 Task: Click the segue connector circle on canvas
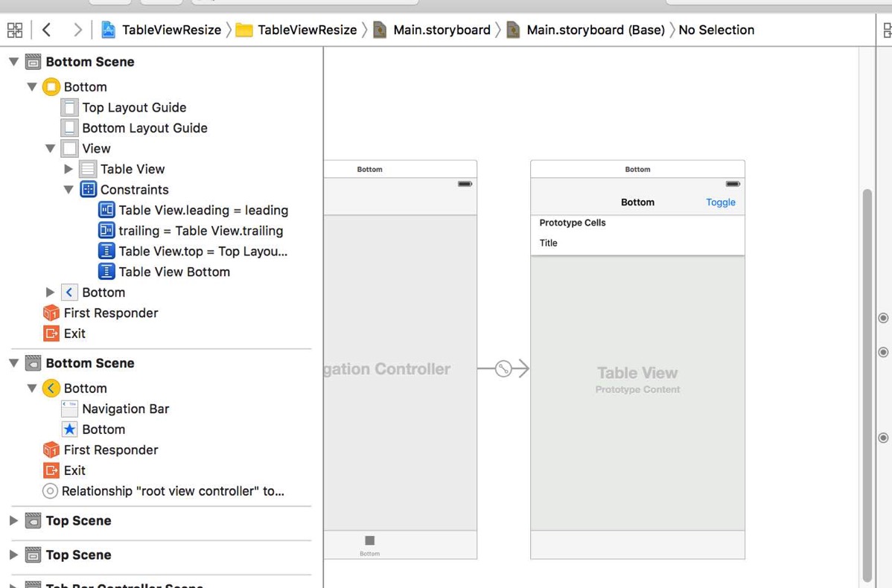click(x=503, y=368)
